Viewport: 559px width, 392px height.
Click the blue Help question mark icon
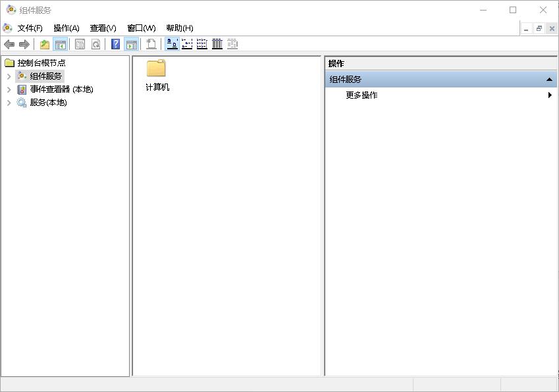coord(116,44)
